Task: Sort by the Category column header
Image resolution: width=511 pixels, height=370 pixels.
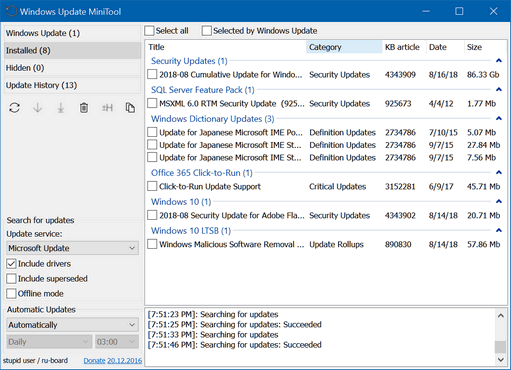Action: pos(344,47)
